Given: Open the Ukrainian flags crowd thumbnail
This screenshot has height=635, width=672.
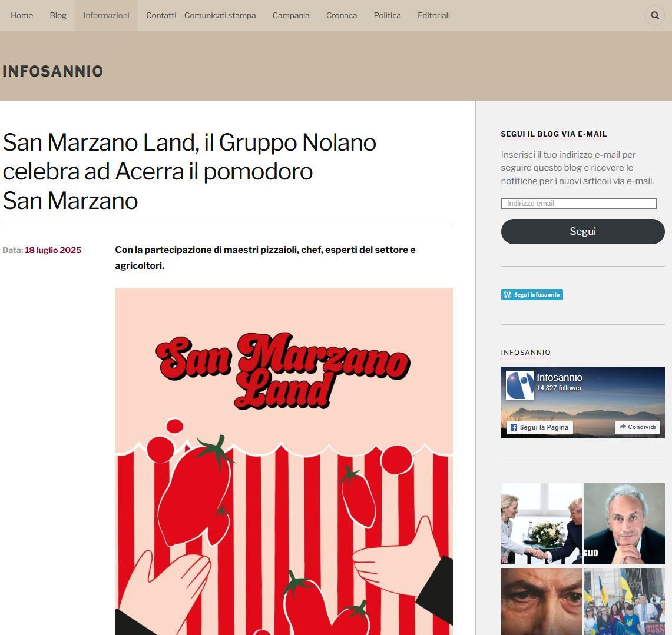Looking at the screenshot, I should point(624,601).
